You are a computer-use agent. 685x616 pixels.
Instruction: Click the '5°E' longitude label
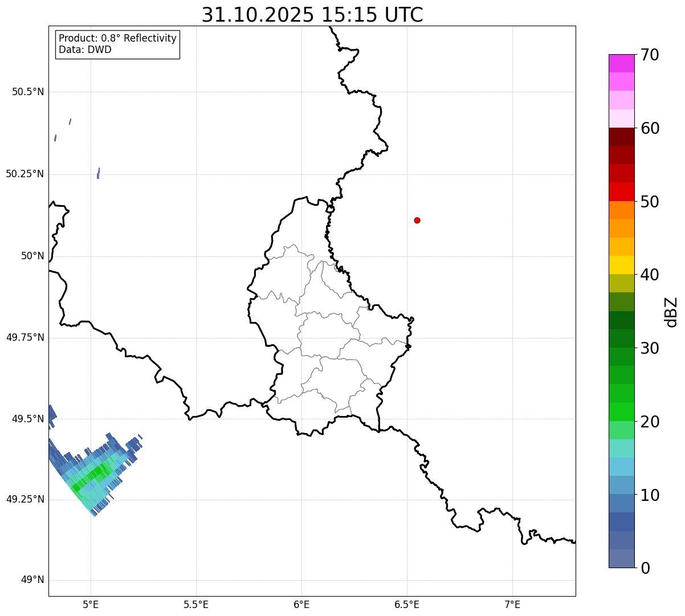click(x=91, y=604)
